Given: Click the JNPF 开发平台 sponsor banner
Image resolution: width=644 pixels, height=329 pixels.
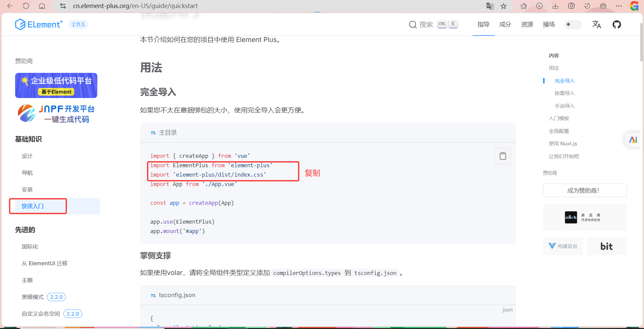Looking at the screenshot, I should pyautogui.click(x=56, y=113).
